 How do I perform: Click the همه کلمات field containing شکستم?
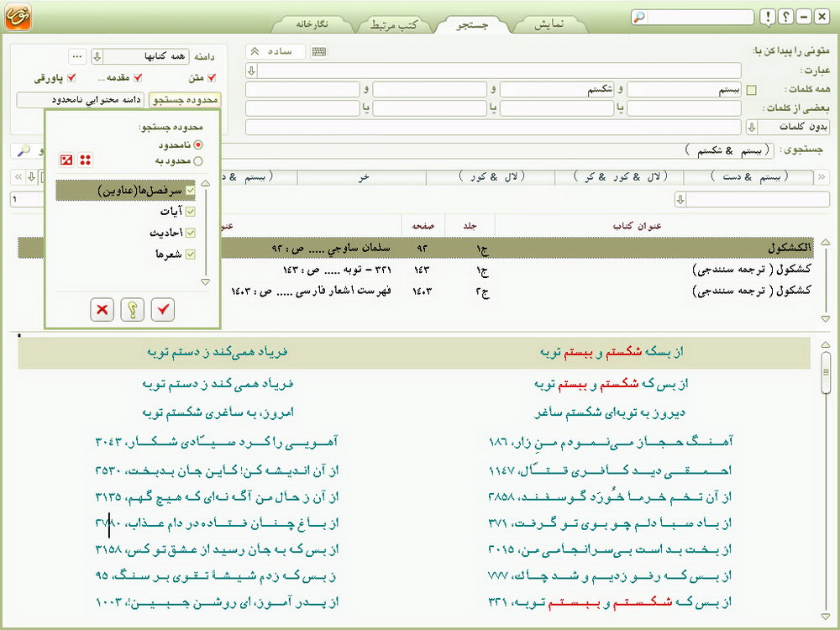[557, 90]
